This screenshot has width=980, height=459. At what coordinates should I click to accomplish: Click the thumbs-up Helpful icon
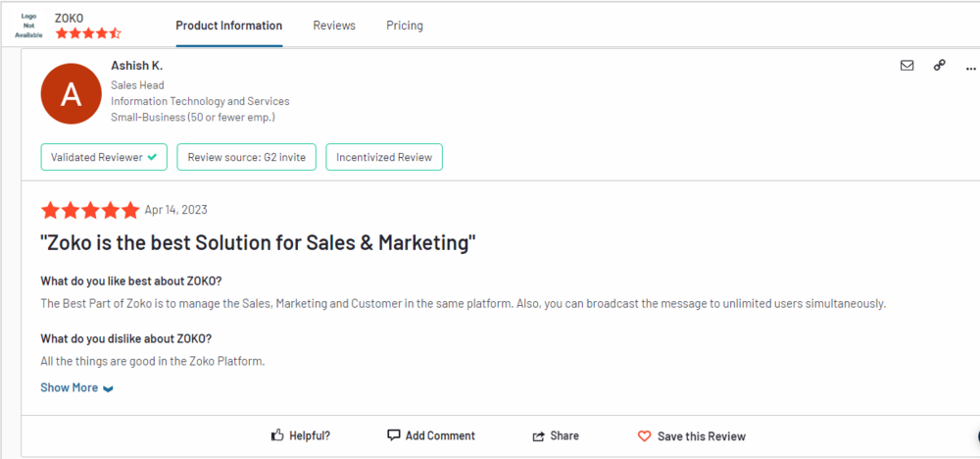tap(277, 435)
